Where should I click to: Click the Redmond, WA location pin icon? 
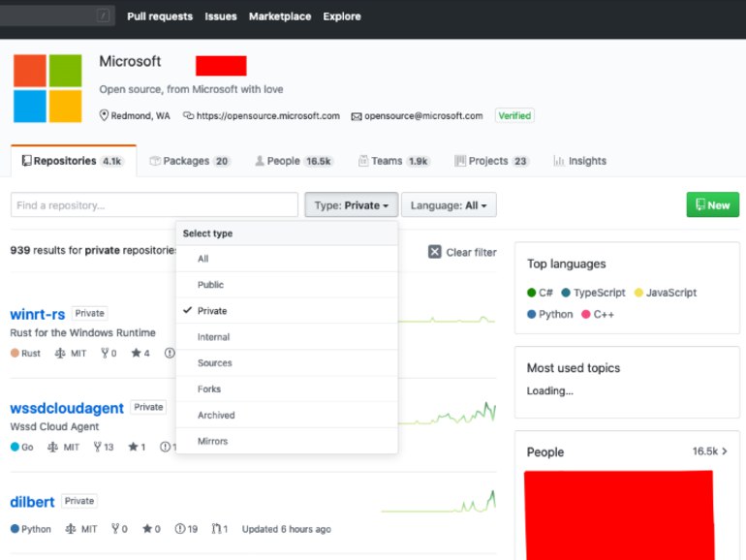104,115
